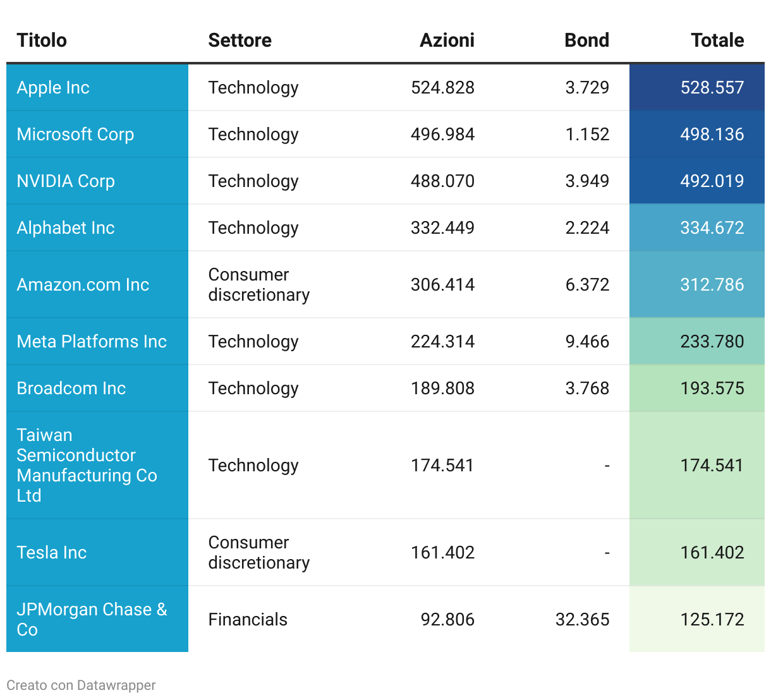Viewport: 771px width, 700px height.
Task: Click the Bond column header
Action: 586,40
